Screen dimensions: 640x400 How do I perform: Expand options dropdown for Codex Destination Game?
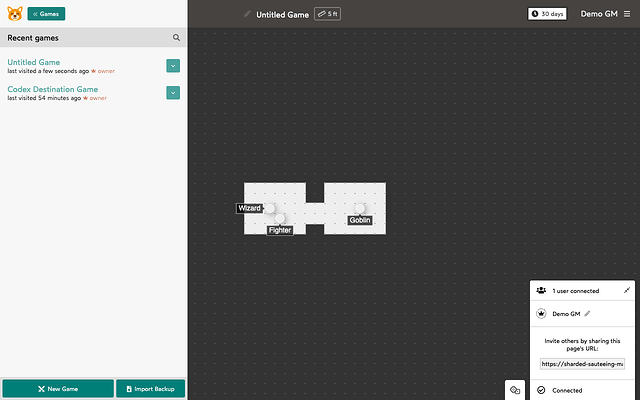tap(173, 93)
